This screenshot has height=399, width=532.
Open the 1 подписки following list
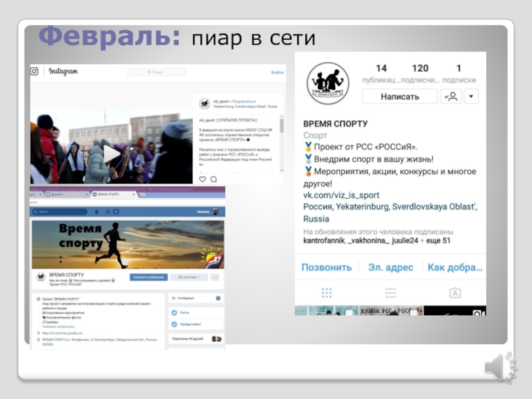point(459,74)
